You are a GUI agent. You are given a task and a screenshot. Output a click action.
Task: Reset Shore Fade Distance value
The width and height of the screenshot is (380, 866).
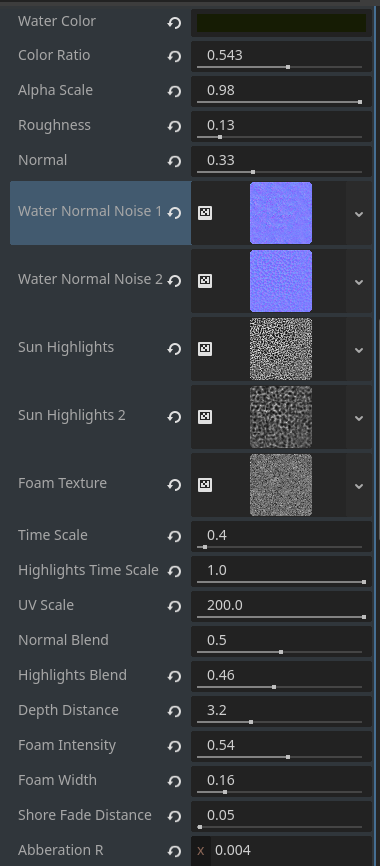coord(174,816)
